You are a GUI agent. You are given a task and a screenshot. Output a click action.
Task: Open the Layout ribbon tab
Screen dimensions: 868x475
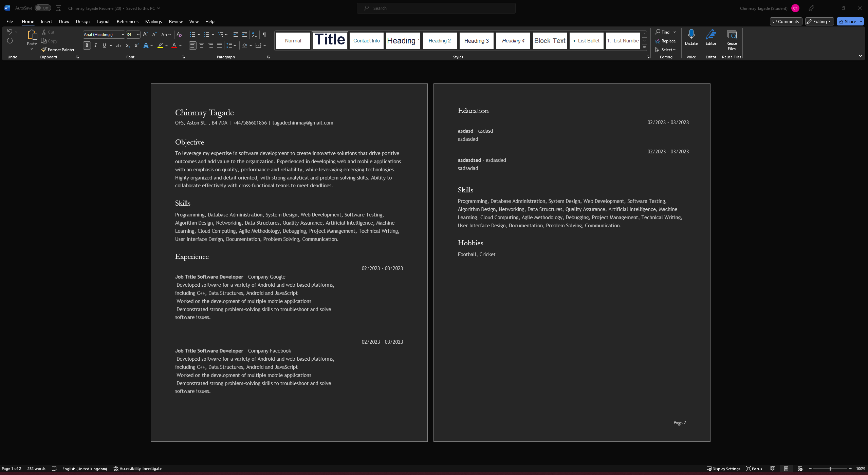tap(103, 21)
